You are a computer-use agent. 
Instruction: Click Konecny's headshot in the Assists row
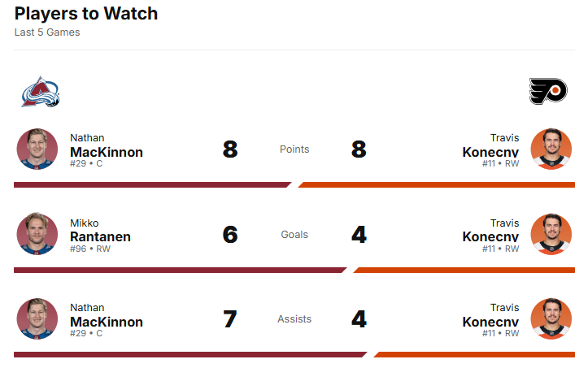551,318
